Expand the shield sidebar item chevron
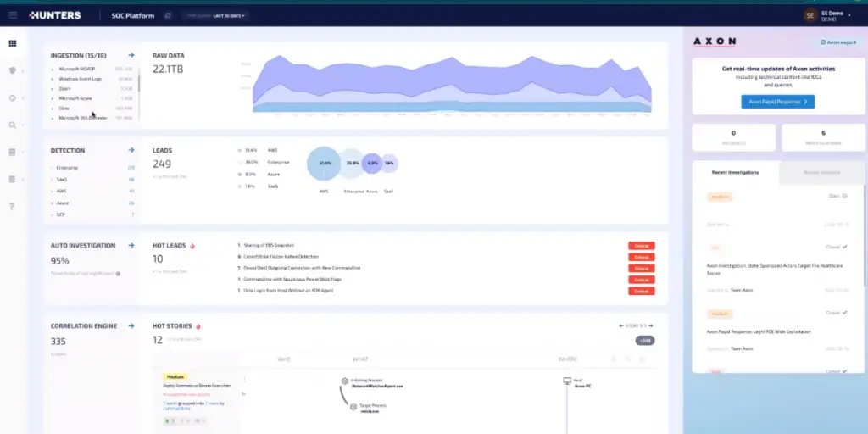The height and width of the screenshot is (434, 868). pyautogui.click(x=23, y=71)
